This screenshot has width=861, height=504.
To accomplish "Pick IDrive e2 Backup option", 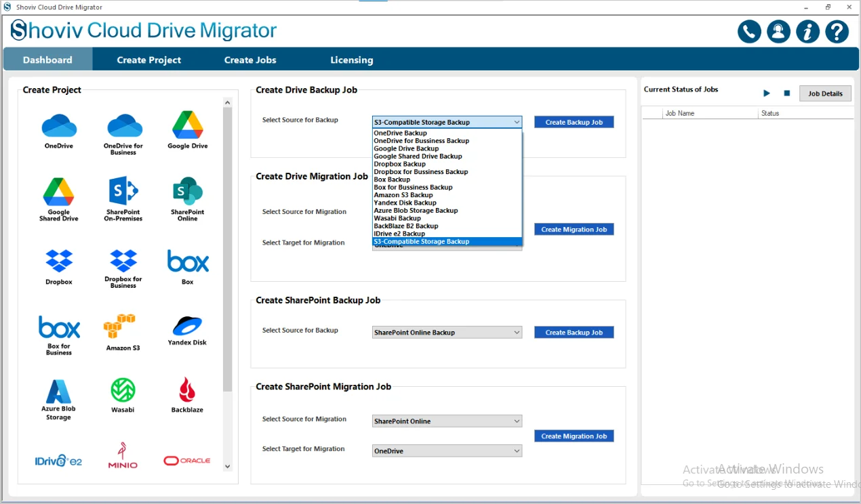I will tap(447, 234).
